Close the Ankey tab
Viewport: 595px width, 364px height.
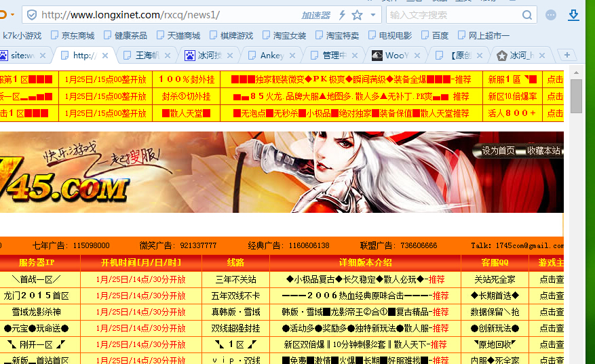[x=292, y=56]
